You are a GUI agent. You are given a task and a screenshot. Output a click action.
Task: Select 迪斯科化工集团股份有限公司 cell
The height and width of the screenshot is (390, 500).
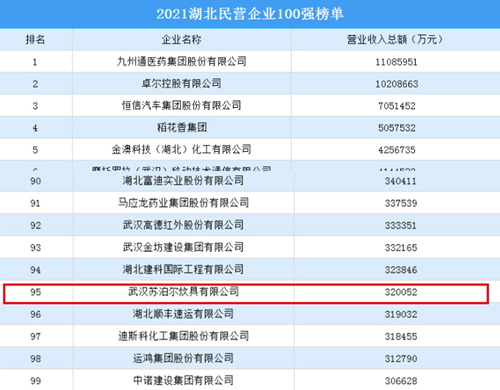183,336
